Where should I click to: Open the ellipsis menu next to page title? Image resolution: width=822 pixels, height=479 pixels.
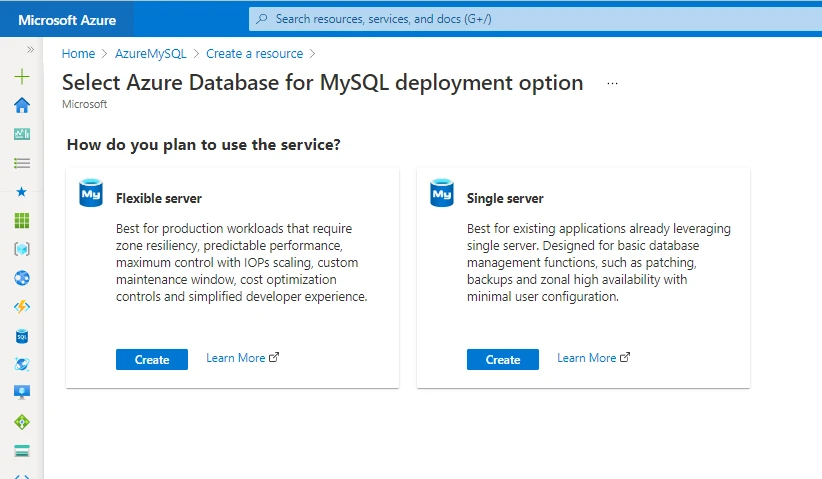[x=612, y=83]
